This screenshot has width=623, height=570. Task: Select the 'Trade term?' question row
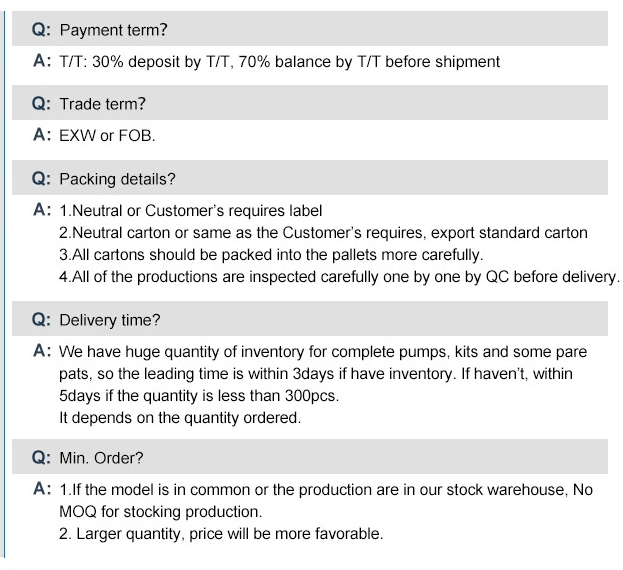(x=310, y=102)
